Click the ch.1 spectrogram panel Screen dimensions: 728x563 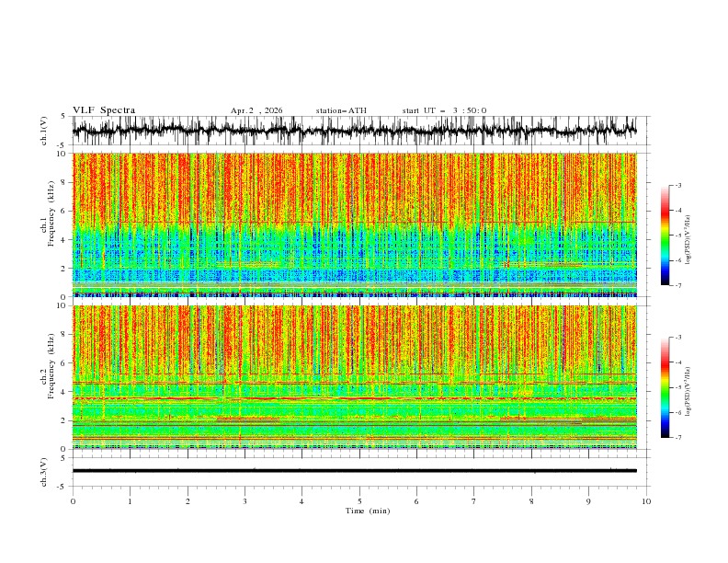tap(354, 224)
